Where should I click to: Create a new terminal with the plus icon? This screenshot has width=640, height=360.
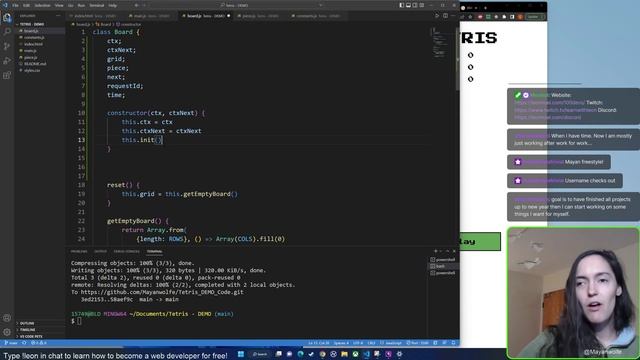[436, 251]
